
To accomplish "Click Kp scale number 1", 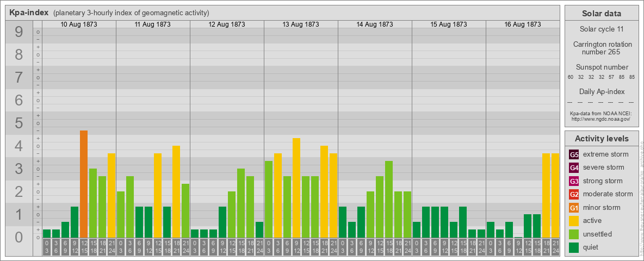I will [19, 214].
